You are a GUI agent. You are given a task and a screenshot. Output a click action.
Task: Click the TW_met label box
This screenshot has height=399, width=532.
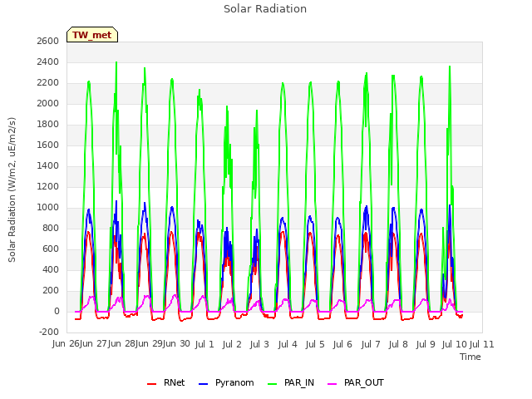pos(92,35)
